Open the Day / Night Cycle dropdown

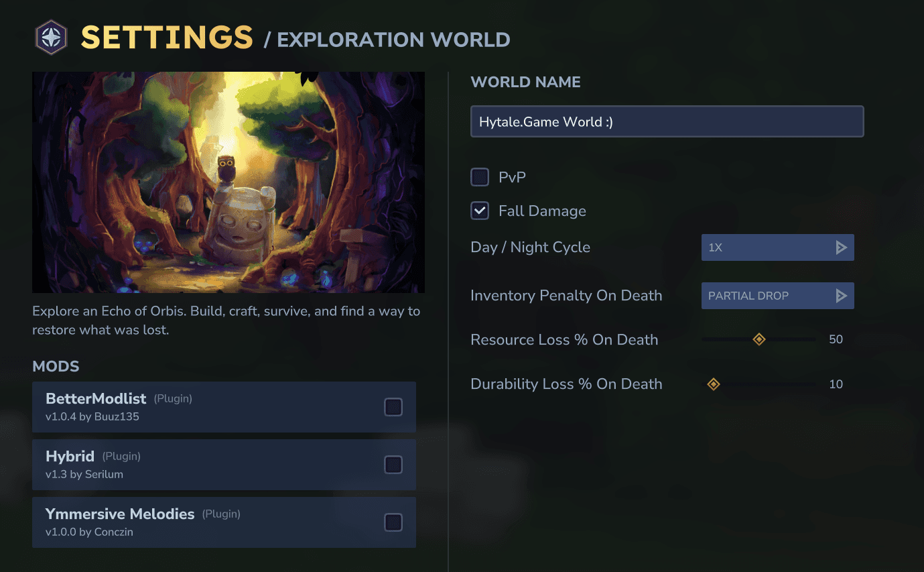777,247
